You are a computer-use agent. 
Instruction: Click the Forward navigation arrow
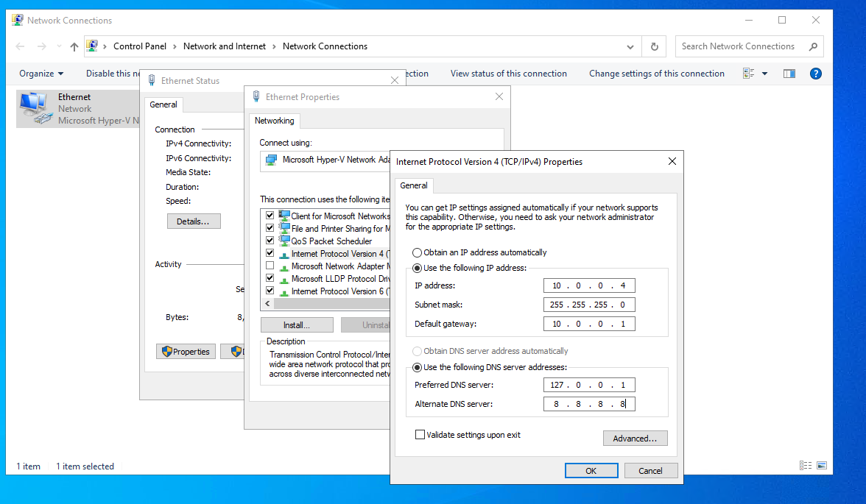(x=42, y=46)
